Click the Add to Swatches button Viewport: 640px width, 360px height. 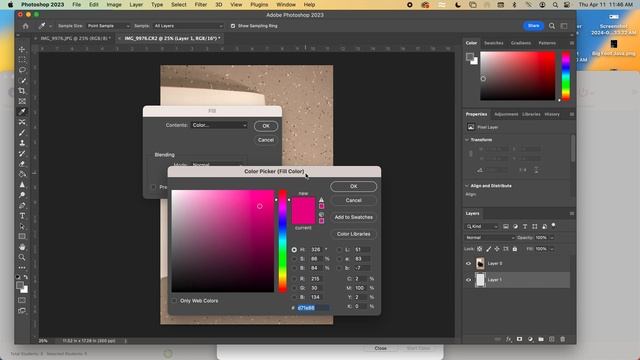[x=353, y=217]
